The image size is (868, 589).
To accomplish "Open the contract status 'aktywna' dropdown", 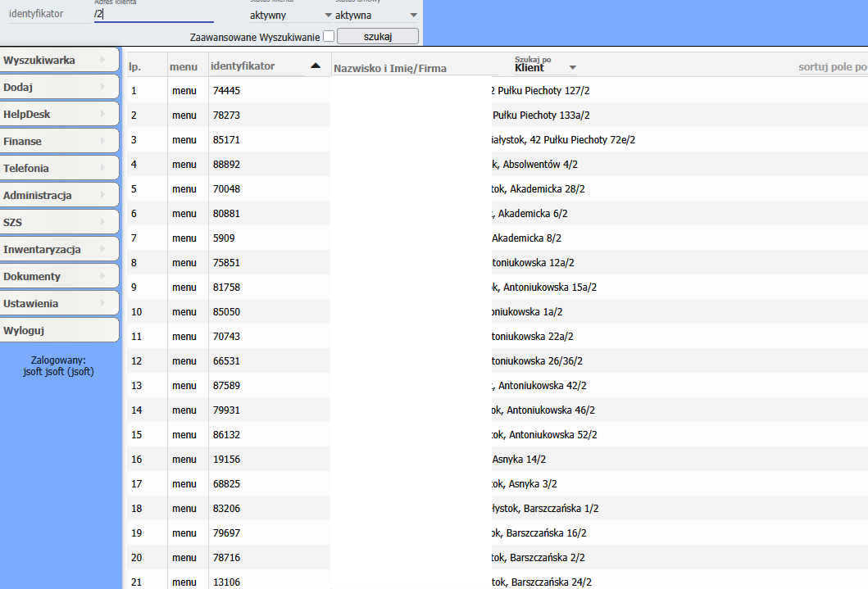I will [x=375, y=15].
